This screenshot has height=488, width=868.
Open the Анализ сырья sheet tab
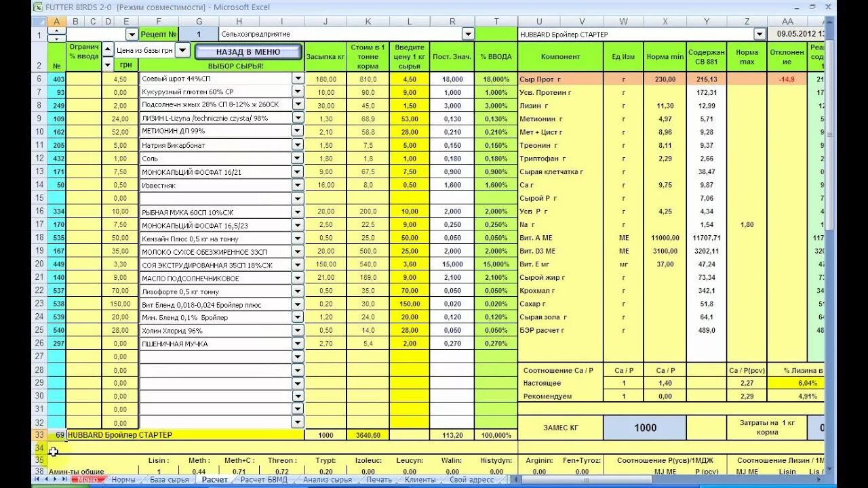coord(328,479)
